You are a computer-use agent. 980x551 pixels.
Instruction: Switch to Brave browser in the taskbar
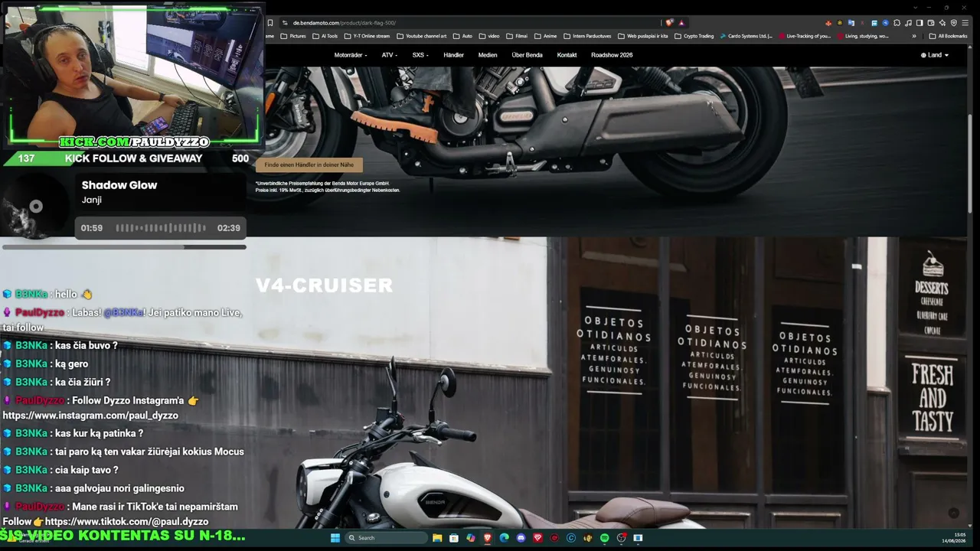pyautogui.click(x=487, y=538)
